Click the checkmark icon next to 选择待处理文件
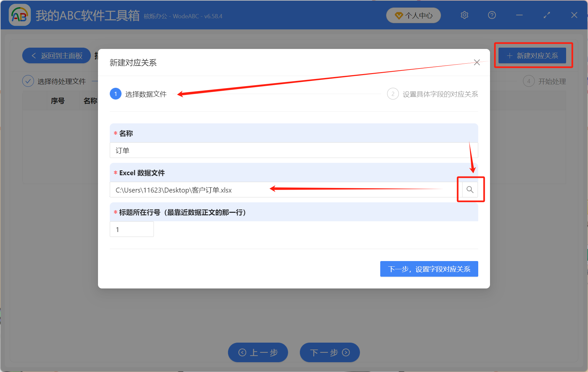Viewport: 588px width, 372px height. [28, 81]
